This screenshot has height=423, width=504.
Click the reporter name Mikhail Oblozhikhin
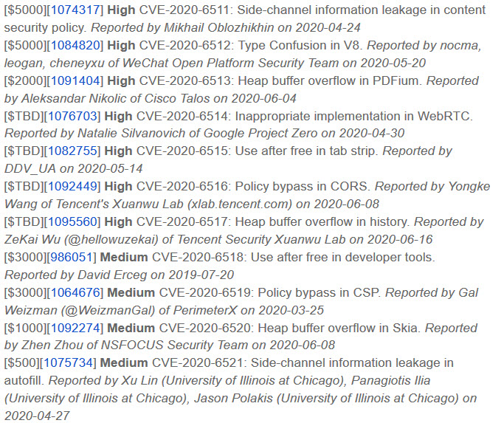tap(219, 27)
